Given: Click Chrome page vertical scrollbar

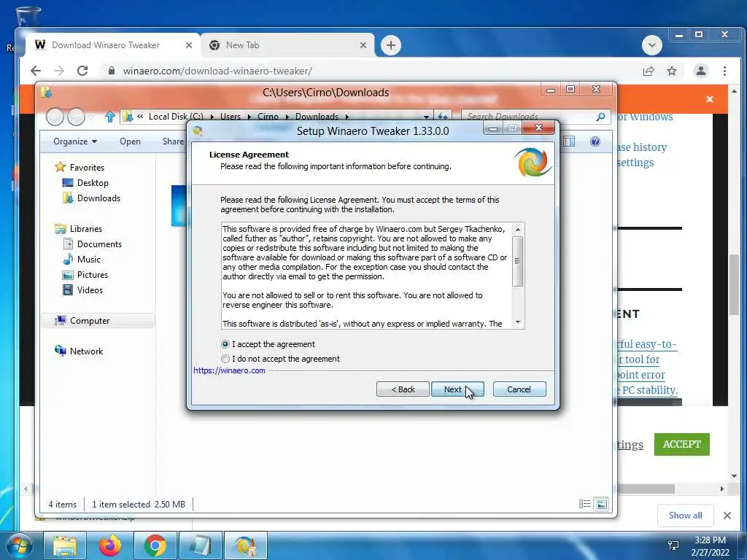Looking at the screenshot, I should coord(734,285).
